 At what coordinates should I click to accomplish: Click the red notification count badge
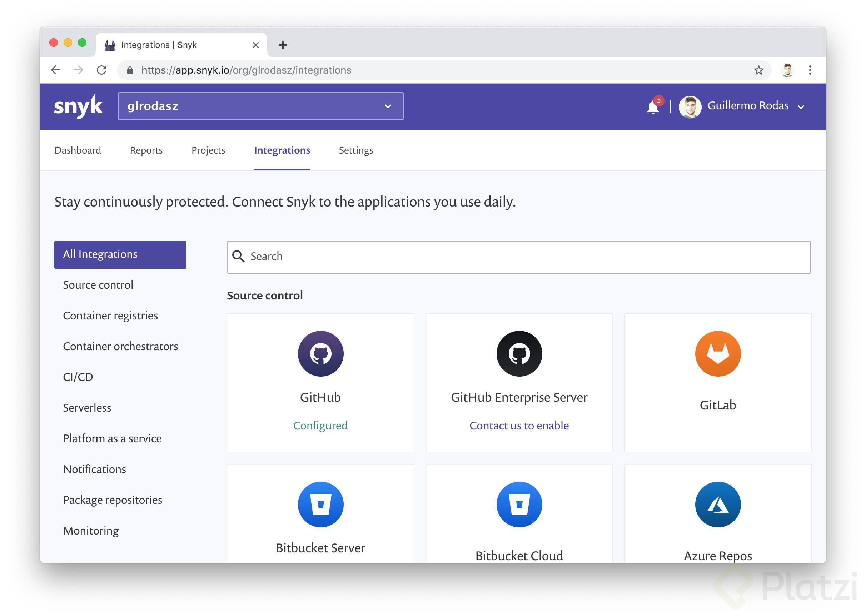[x=658, y=100]
